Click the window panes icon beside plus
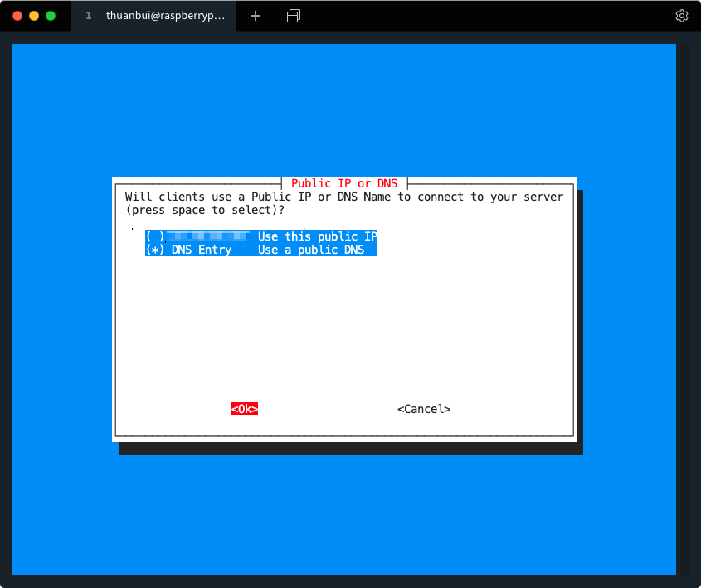The height and width of the screenshot is (588, 701). [294, 16]
